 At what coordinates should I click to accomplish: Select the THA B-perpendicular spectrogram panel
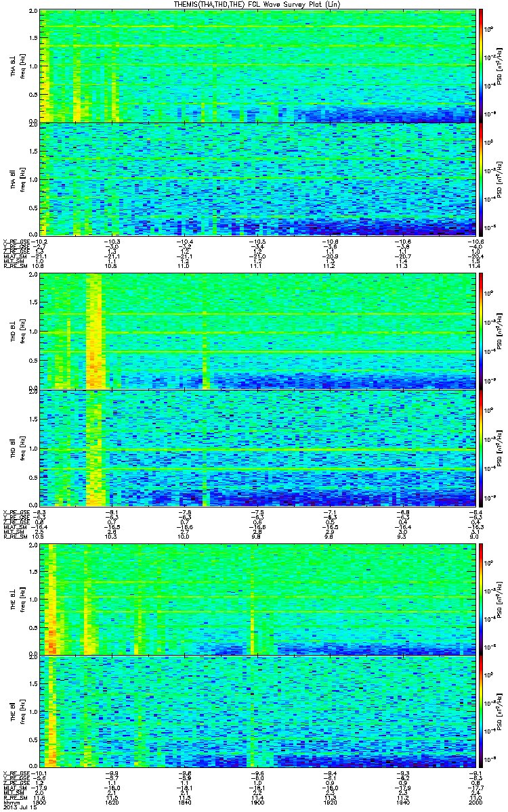[257, 66]
